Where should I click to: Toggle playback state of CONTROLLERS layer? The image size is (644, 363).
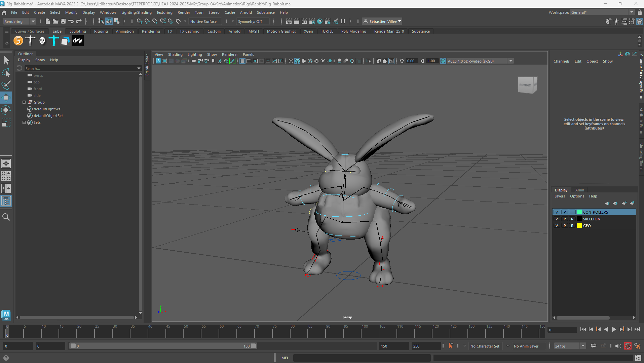[x=565, y=212]
